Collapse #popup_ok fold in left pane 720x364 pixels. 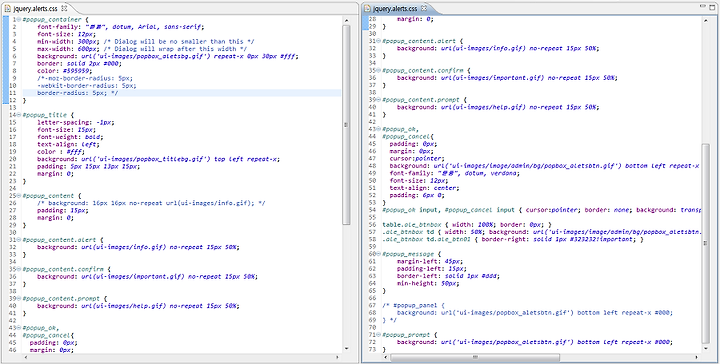tap(19, 328)
